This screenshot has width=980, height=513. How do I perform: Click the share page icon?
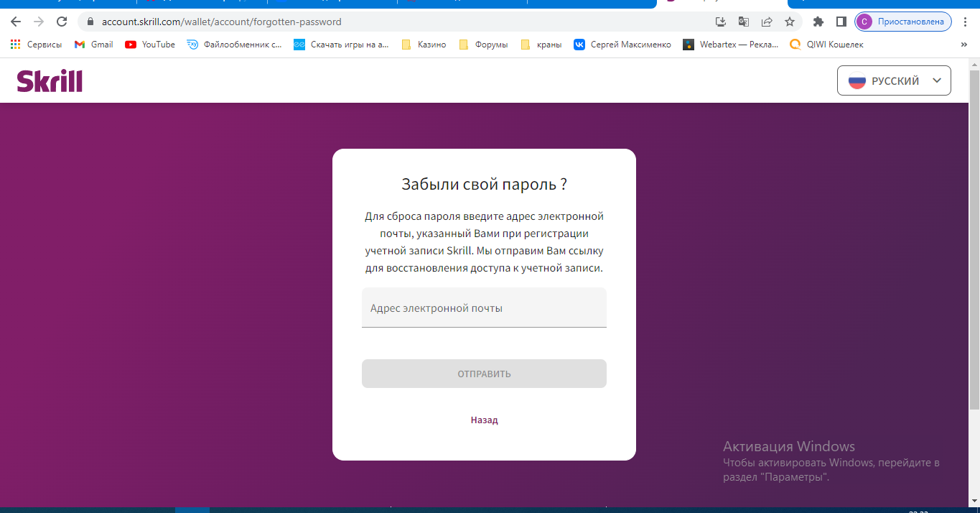767,22
